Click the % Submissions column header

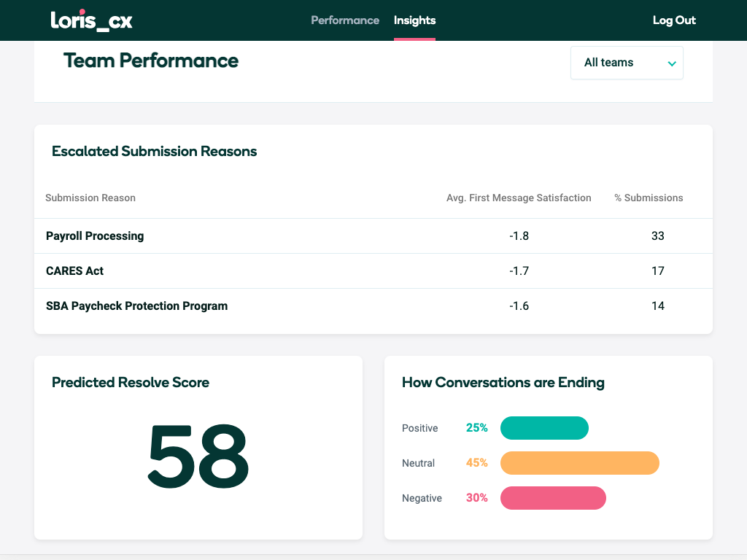pyautogui.click(x=649, y=198)
